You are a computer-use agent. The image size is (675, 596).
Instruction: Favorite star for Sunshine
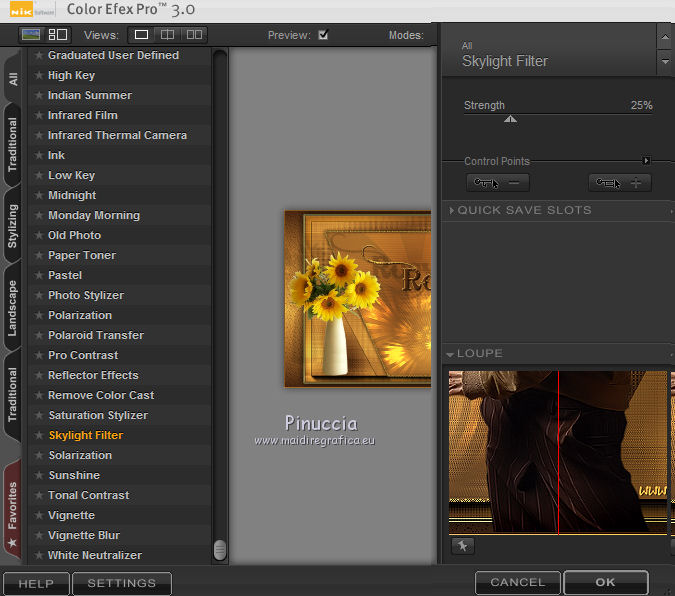pos(39,475)
